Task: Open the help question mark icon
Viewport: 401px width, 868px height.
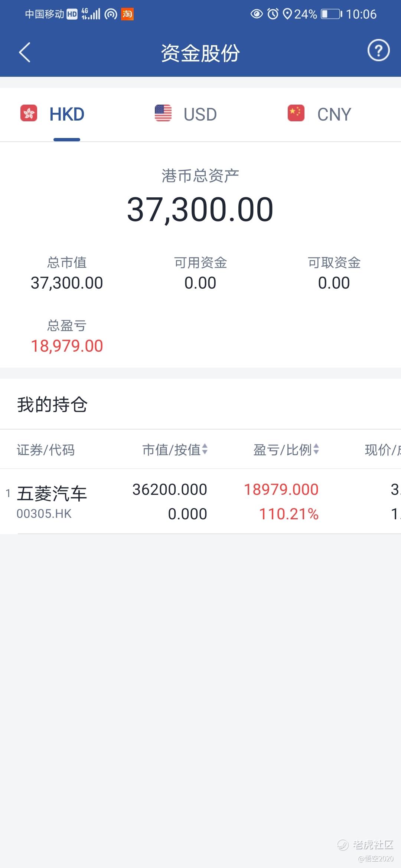Action: click(378, 50)
